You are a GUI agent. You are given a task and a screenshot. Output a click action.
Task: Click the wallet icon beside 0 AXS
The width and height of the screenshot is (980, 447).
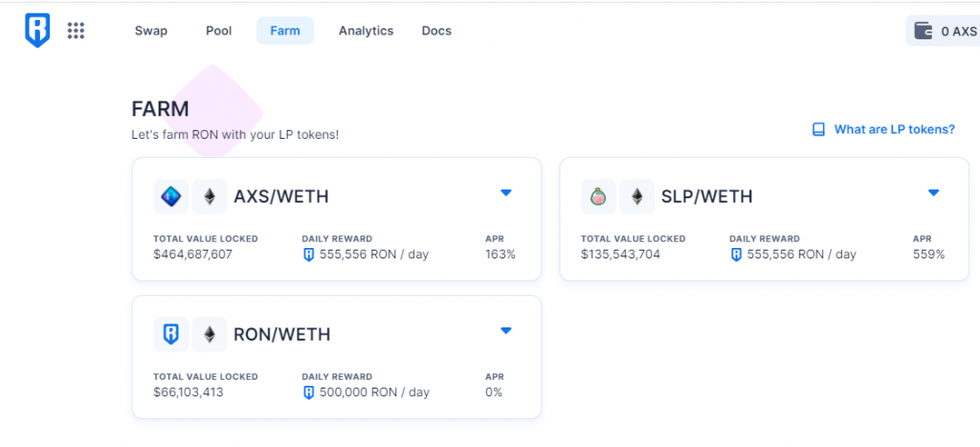[924, 31]
